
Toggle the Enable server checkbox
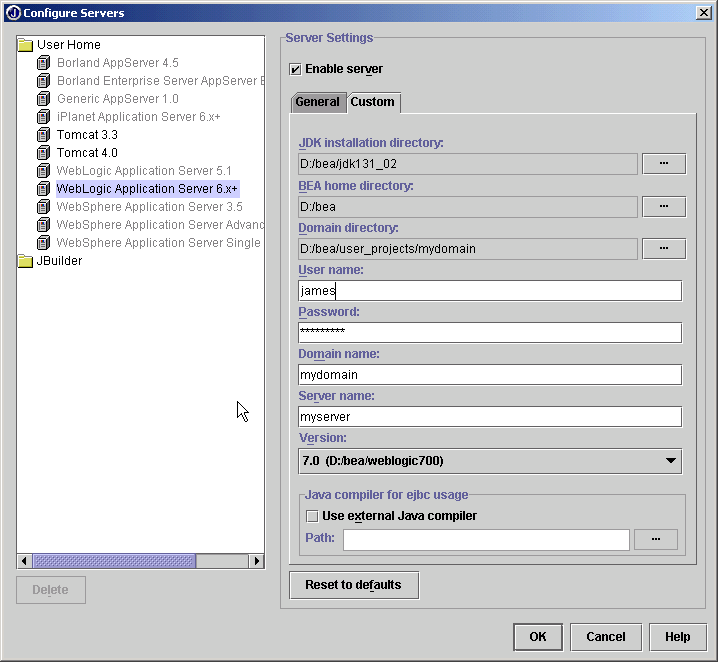[x=295, y=69]
